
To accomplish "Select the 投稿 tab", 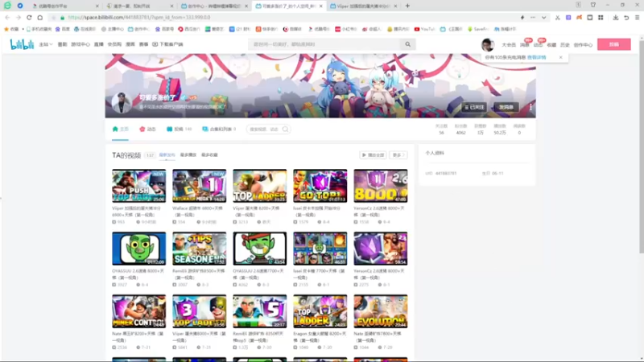I will tap(179, 129).
